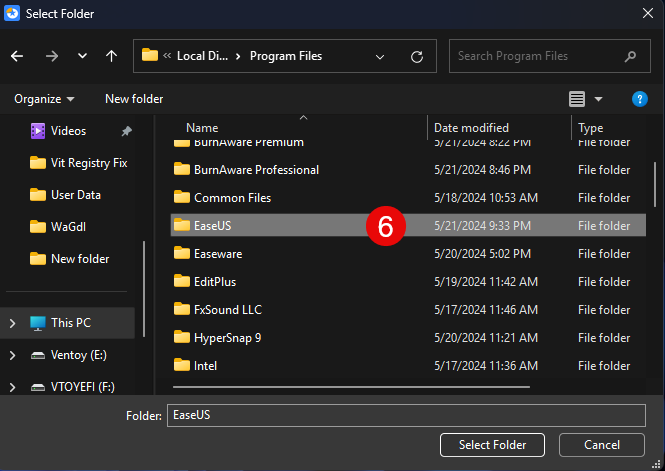This screenshot has height=471, width=665.
Task: Select the EditPlus folder
Action: pyautogui.click(x=408, y=282)
